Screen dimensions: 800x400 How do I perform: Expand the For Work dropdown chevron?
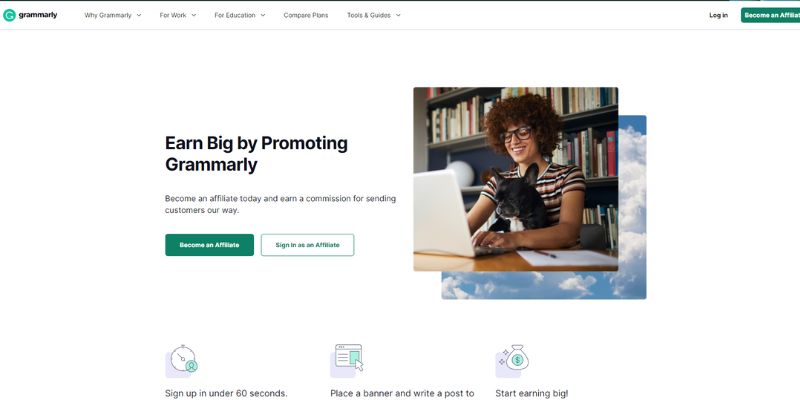pyautogui.click(x=194, y=15)
